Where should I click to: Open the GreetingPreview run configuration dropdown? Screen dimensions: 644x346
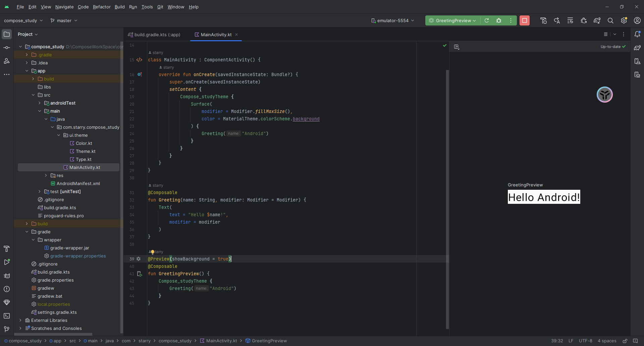[x=453, y=20]
